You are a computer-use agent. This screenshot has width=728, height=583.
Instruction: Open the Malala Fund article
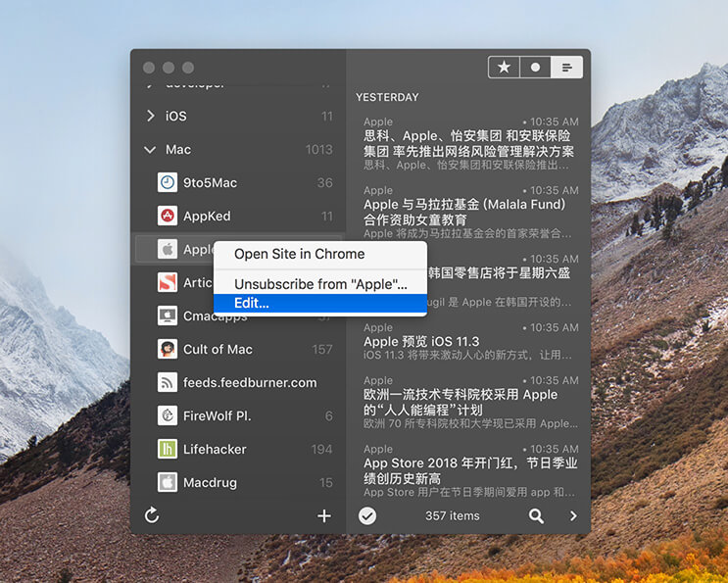(469, 212)
